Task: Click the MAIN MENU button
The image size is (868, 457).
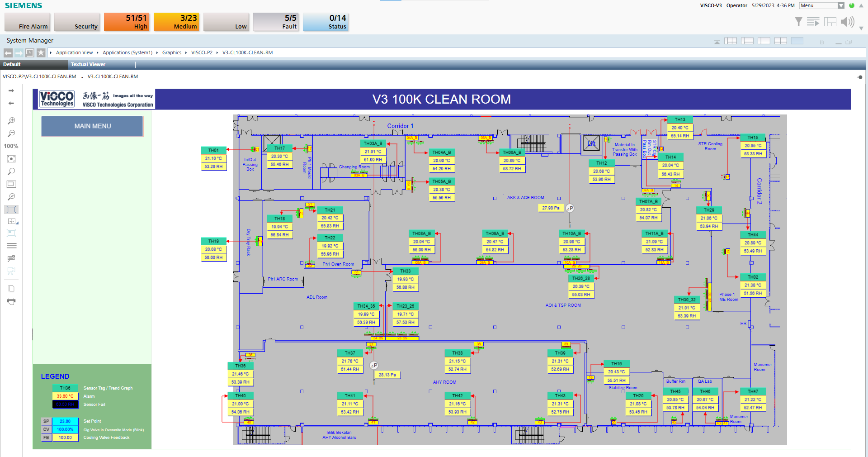Action: point(92,126)
